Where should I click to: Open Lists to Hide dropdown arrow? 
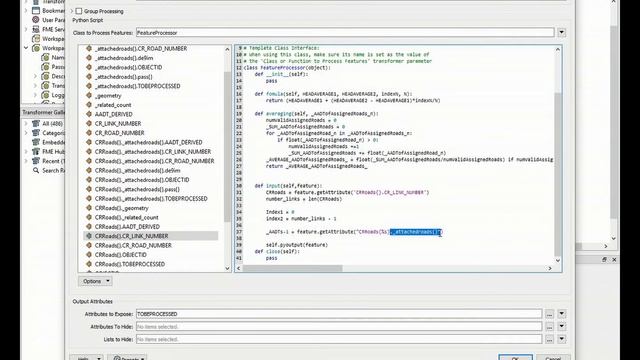[562, 339]
